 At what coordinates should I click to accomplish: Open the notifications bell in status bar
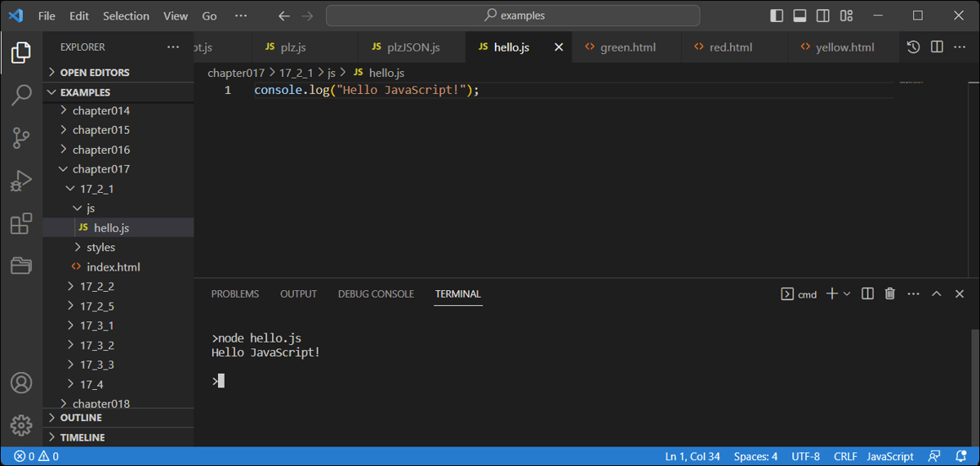pos(960,456)
